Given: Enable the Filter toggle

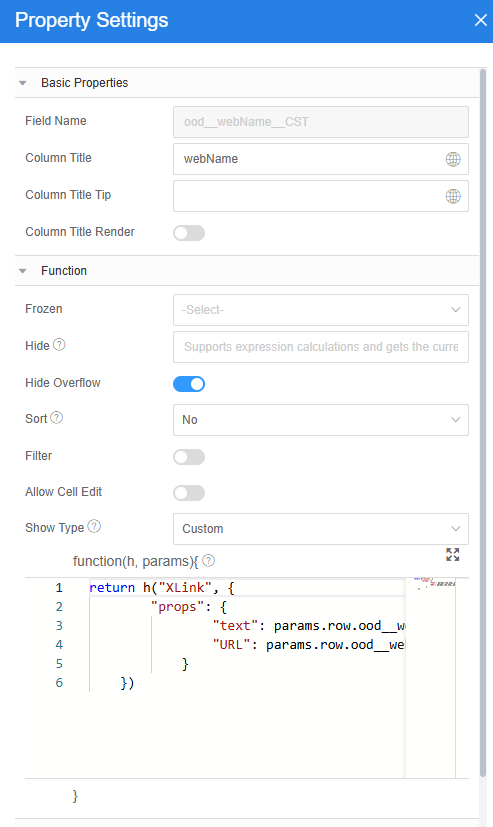Looking at the screenshot, I should (189, 457).
